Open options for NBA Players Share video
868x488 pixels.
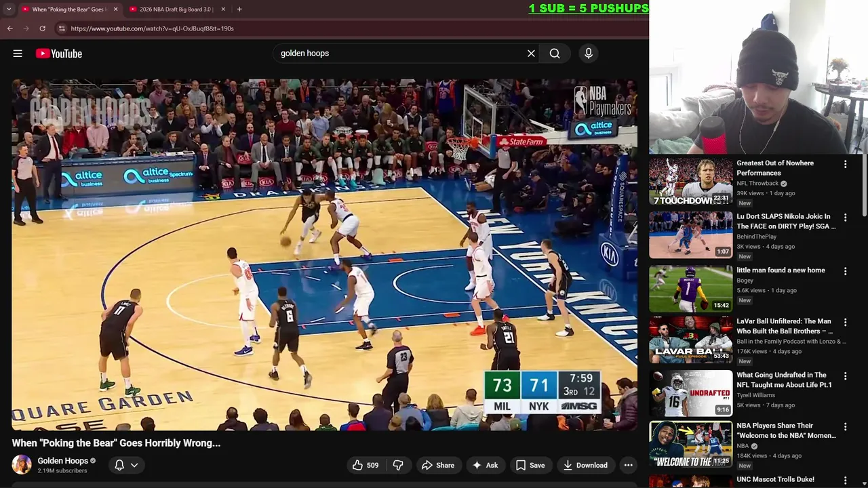coord(845,427)
